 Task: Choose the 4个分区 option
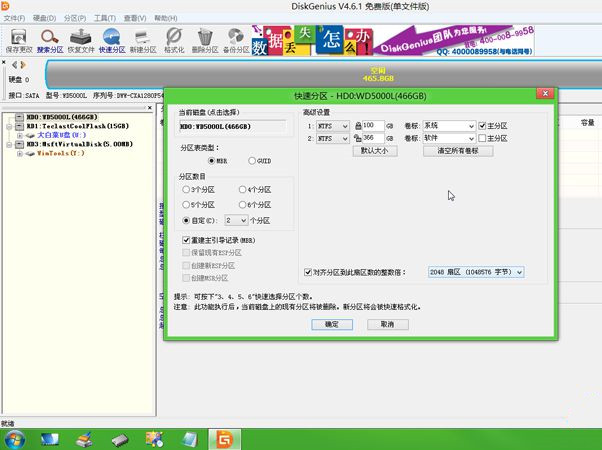tap(242, 189)
